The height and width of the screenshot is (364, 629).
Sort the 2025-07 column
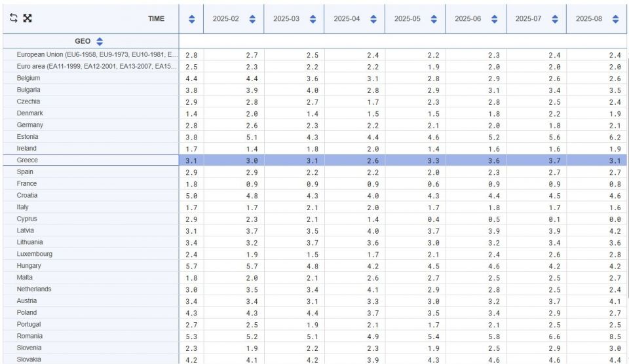(x=554, y=18)
